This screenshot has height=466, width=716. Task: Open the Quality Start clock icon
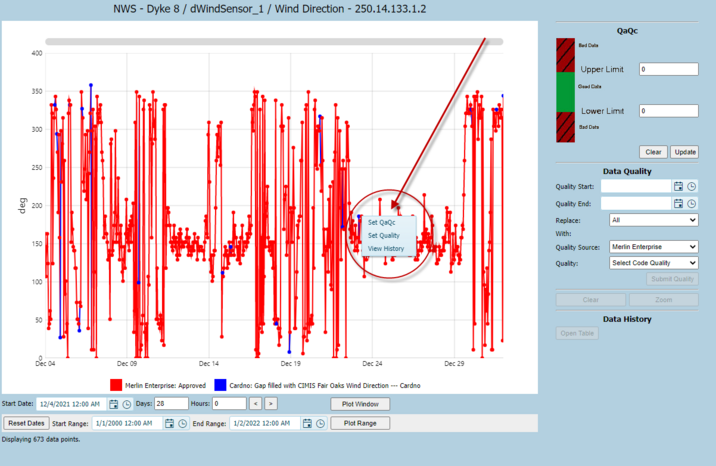(x=692, y=186)
